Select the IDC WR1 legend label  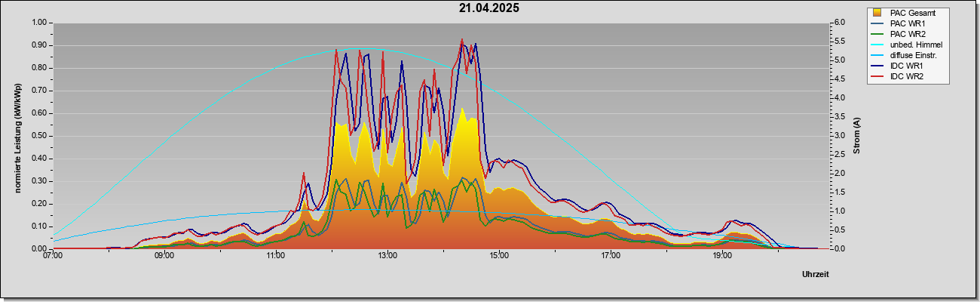906,66
